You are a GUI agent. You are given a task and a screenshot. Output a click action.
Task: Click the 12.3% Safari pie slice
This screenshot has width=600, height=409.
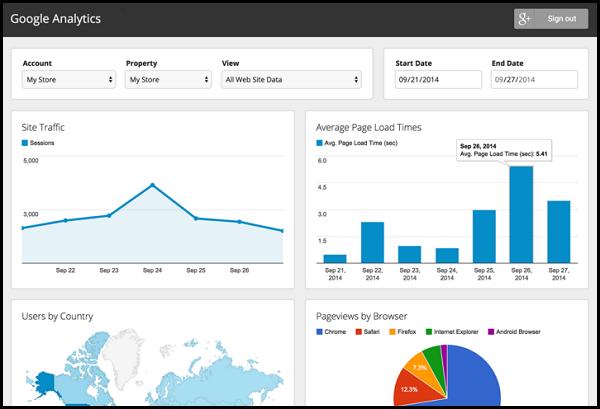[x=413, y=388]
